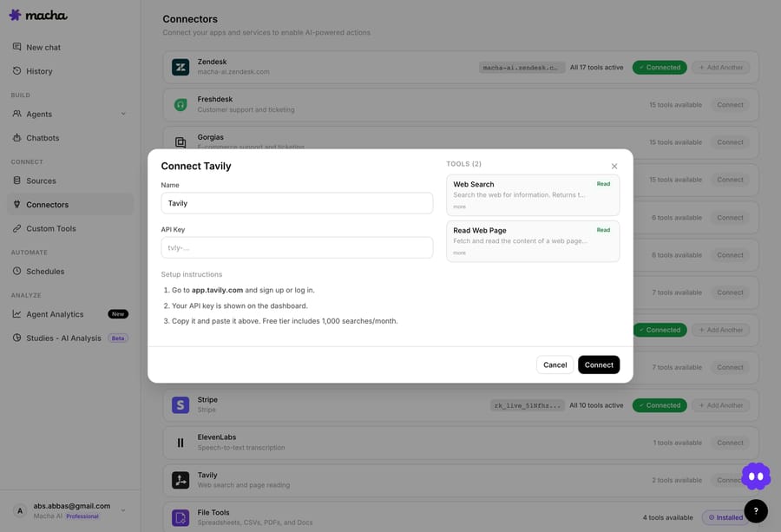Cancel the Tavily connection dialog
Image resolution: width=781 pixels, height=532 pixels.
pyautogui.click(x=555, y=365)
